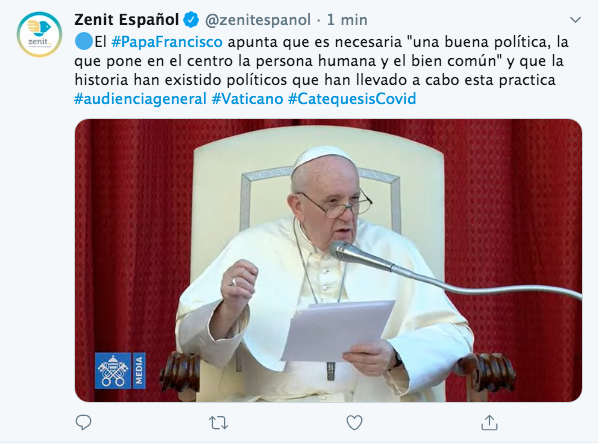Open the tweet options chevron menu
Screen dimensions: 598x443
(x=575, y=19)
